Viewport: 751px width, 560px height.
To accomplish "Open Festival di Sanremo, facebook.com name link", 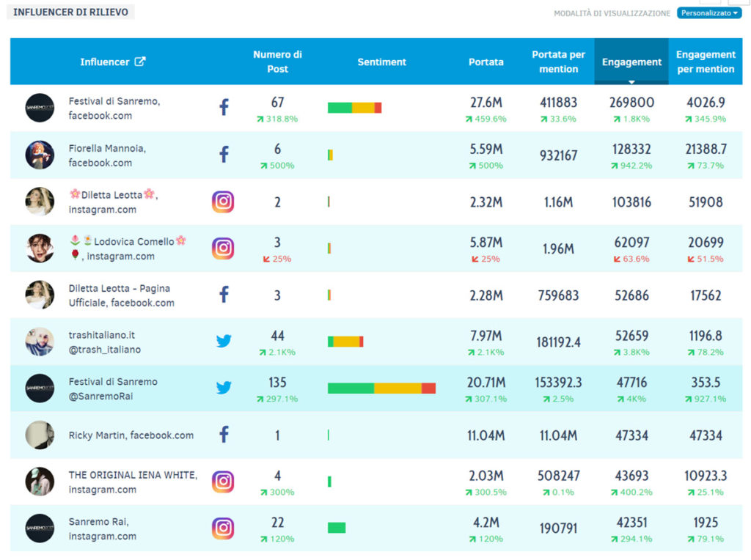I will point(114,108).
